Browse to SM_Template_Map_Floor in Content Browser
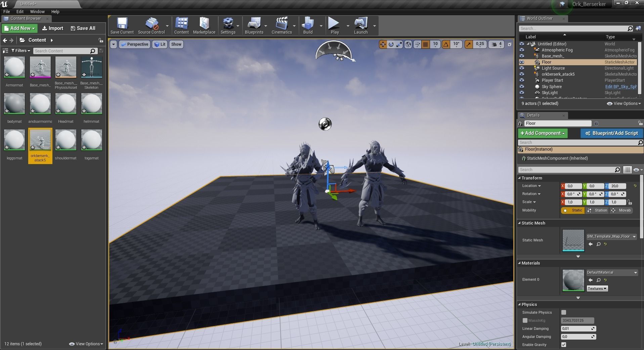This screenshot has height=350, width=644. 598,244
